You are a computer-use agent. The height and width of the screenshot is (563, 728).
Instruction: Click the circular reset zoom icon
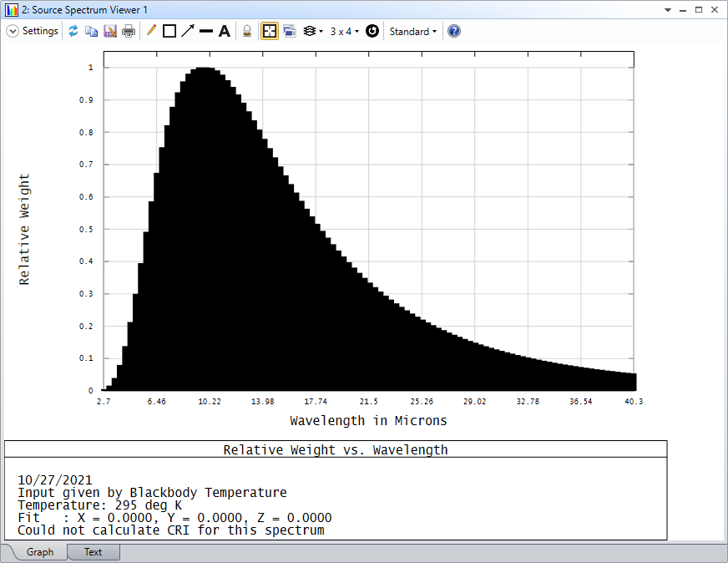(x=372, y=31)
